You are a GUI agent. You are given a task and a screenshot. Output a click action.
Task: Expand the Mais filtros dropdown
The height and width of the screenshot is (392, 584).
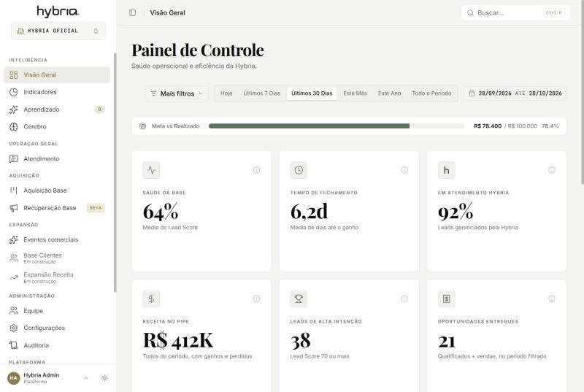coord(177,93)
